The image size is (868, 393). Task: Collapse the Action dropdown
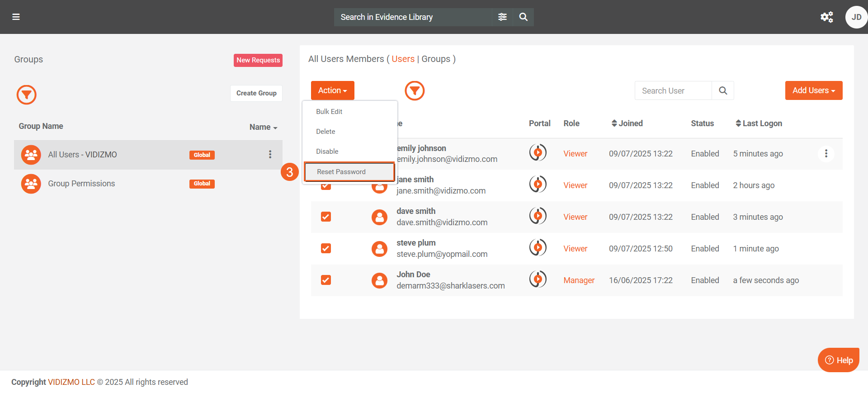(332, 90)
